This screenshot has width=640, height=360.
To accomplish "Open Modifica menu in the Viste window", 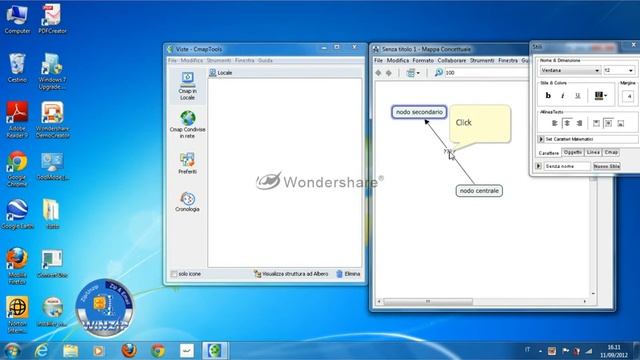I will [x=191, y=60].
